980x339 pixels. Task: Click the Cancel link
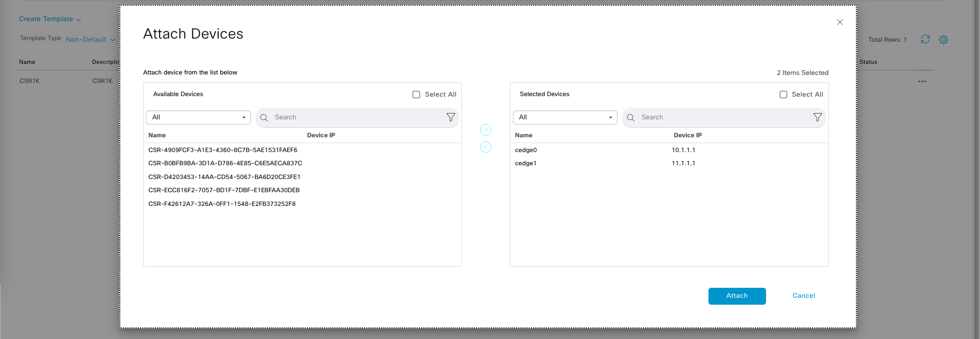[804, 296]
